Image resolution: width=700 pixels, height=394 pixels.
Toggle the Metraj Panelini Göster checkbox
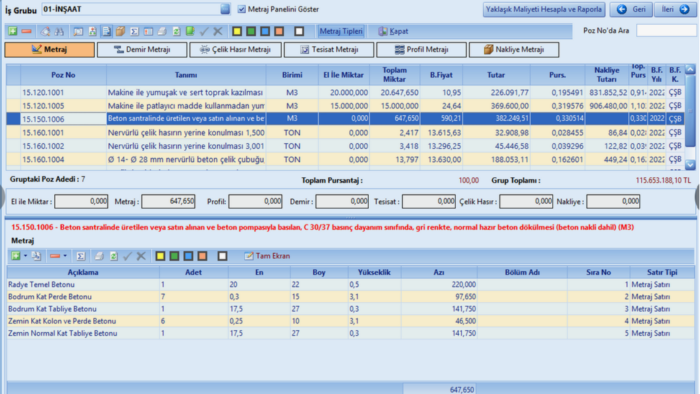[x=242, y=9]
